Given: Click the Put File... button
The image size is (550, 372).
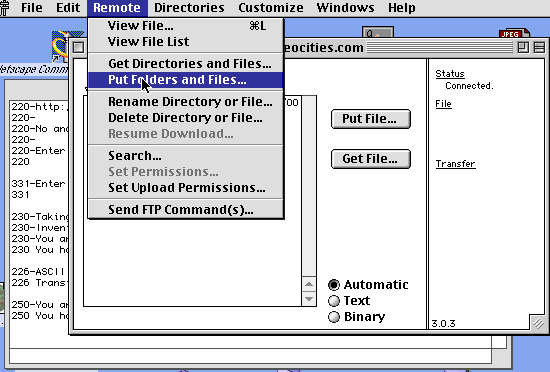Looking at the screenshot, I should (371, 119).
